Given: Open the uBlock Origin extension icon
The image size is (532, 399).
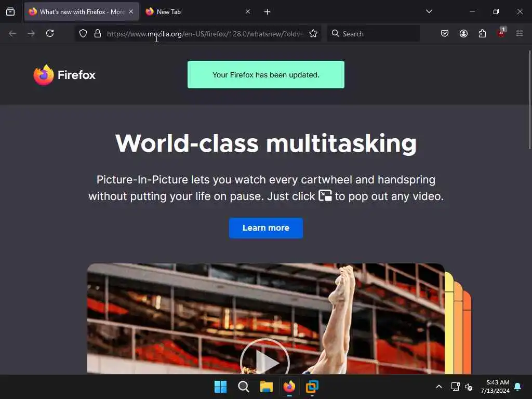Looking at the screenshot, I should coord(501,33).
